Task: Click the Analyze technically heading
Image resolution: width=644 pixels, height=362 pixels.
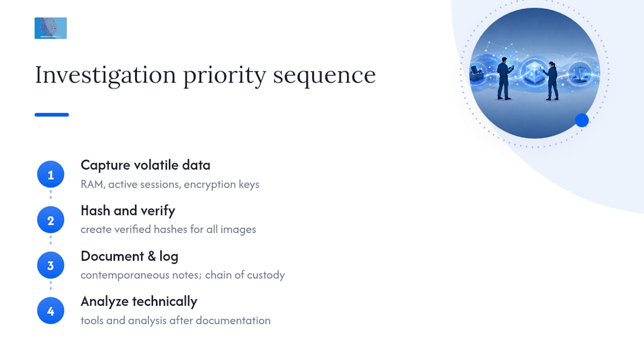Action: point(139,301)
